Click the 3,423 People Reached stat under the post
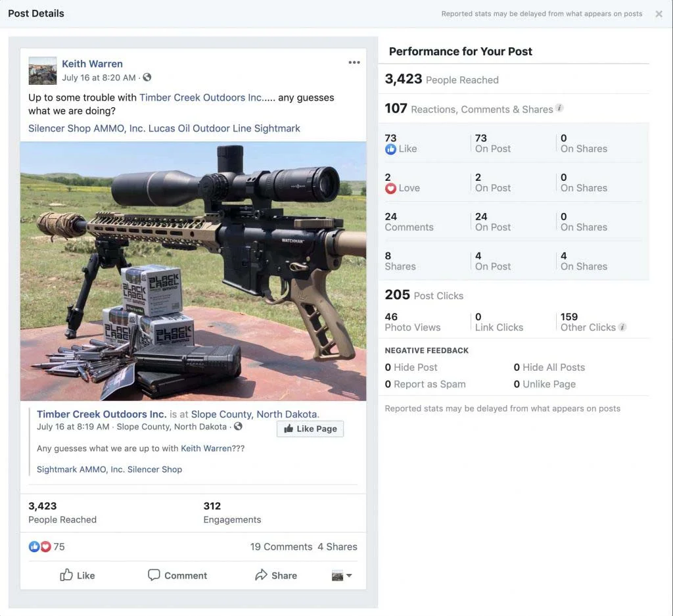The image size is (673, 616). (x=62, y=513)
